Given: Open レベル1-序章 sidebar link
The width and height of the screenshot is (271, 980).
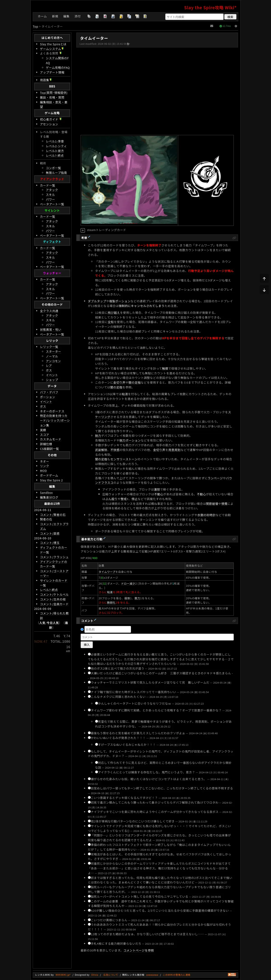Looking at the screenshot, I should [55, 141].
